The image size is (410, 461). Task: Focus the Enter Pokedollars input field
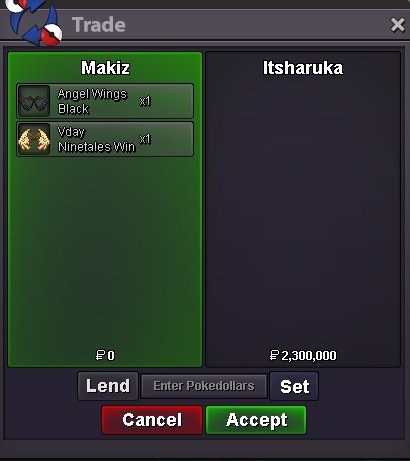point(204,386)
